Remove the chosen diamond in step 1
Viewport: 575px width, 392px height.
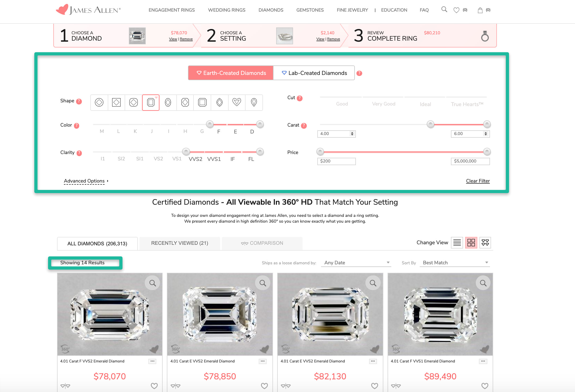point(186,39)
